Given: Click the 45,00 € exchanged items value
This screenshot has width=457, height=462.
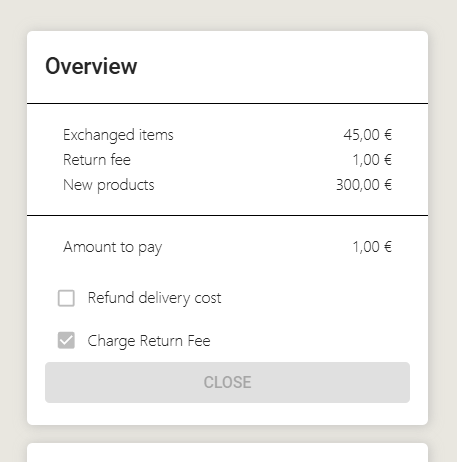Looking at the screenshot, I should coord(368,135).
